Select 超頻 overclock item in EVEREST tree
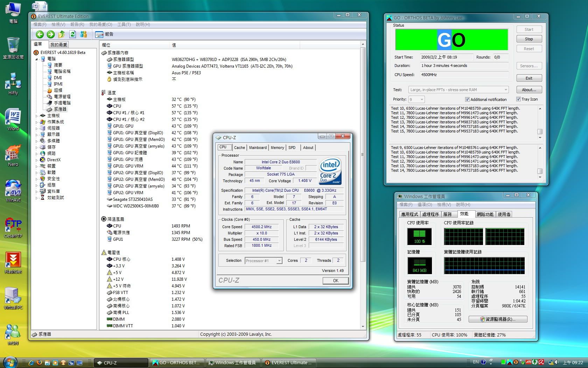 58,90
